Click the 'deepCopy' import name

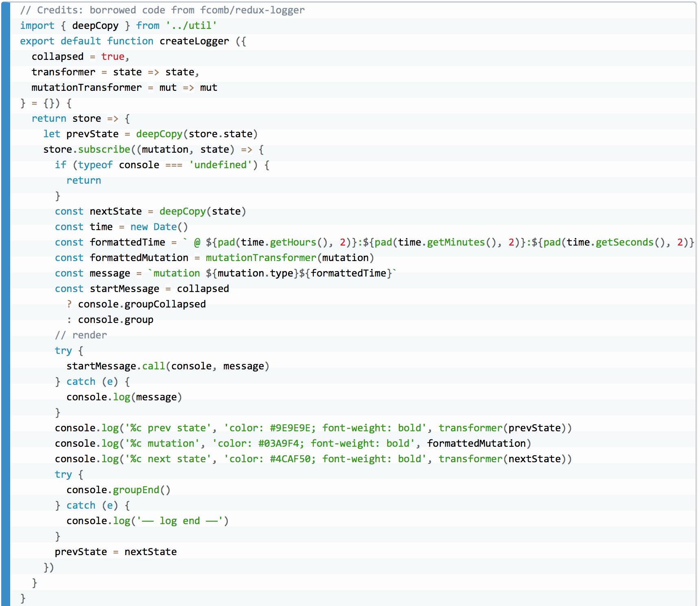[95, 26]
